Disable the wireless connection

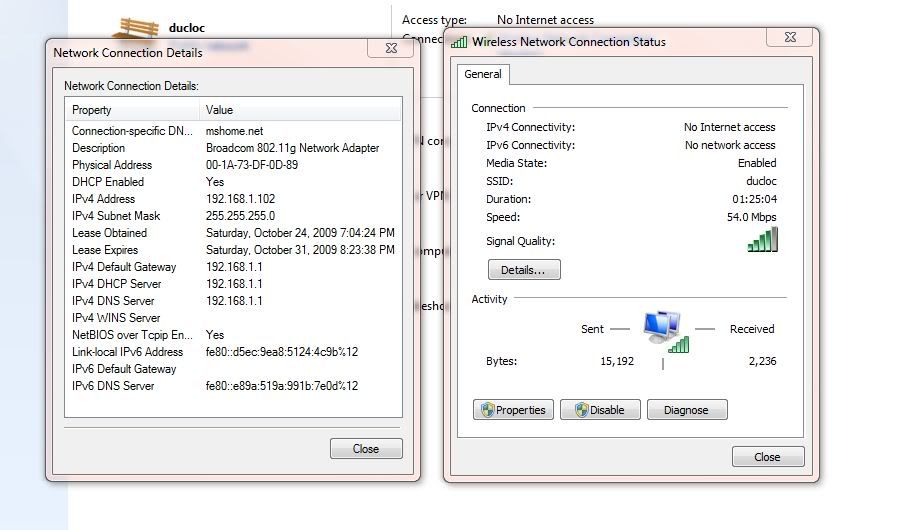600,410
